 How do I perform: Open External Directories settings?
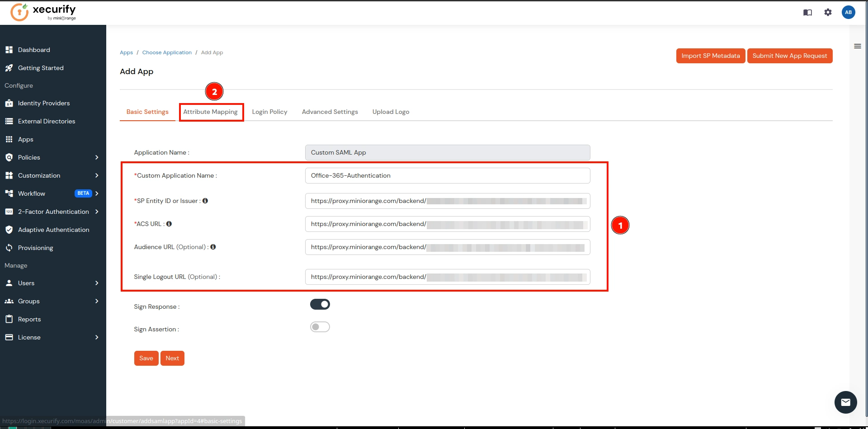[x=46, y=121]
